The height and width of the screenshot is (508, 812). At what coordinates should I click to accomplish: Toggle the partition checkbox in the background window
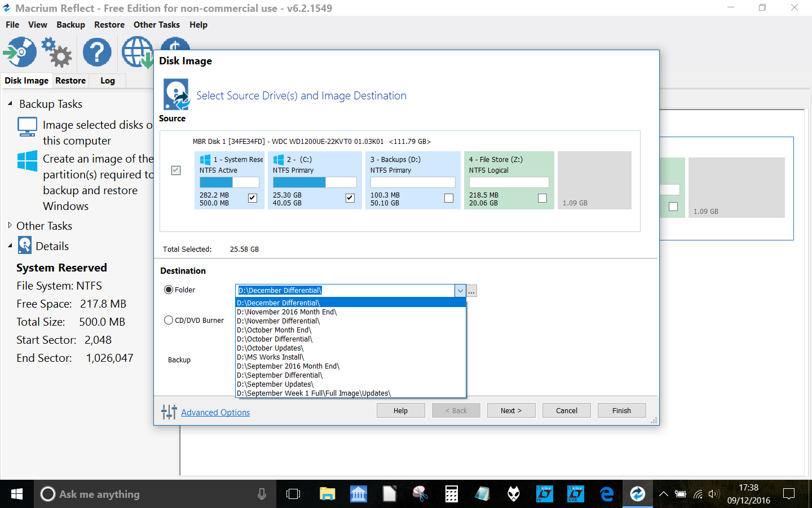pos(673,207)
